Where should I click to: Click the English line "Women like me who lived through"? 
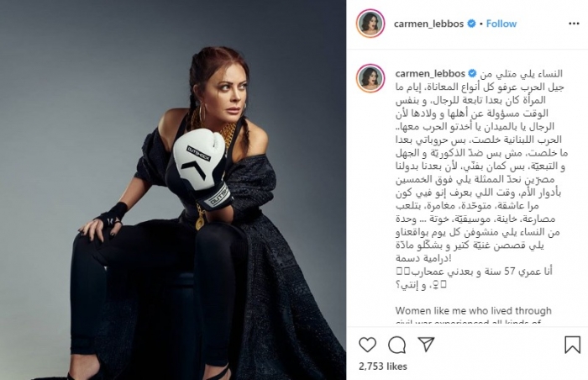click(473, 311)
